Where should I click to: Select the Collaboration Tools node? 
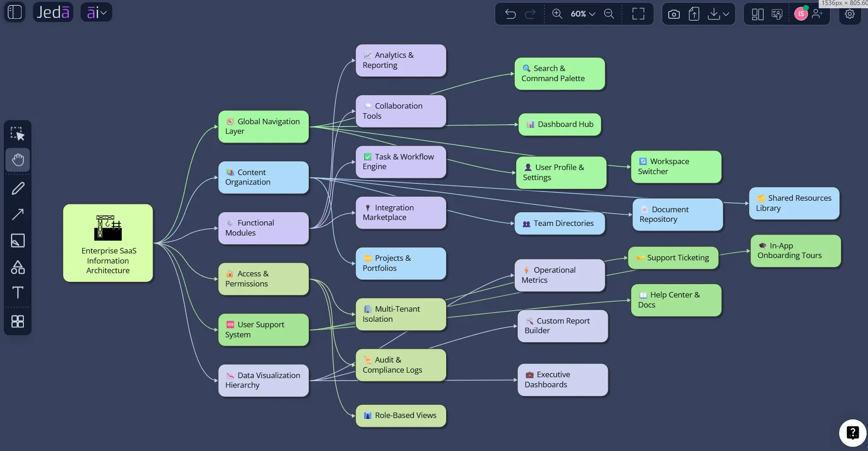[x=401, y=111]
